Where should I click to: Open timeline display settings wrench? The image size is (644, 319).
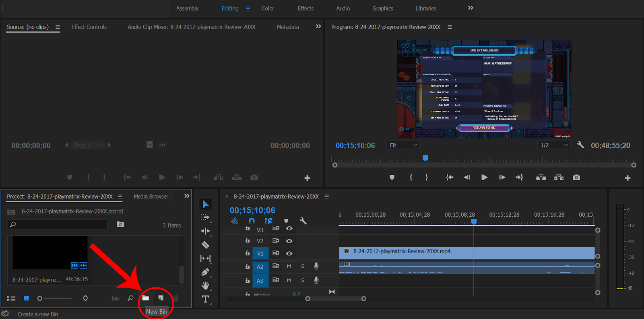(303, 221)
